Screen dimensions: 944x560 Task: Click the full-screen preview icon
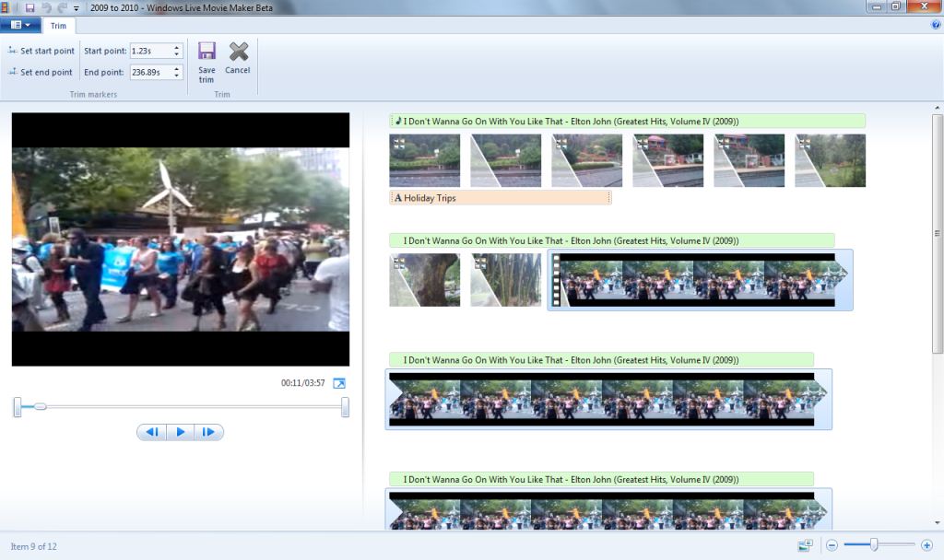click(339, 383)
